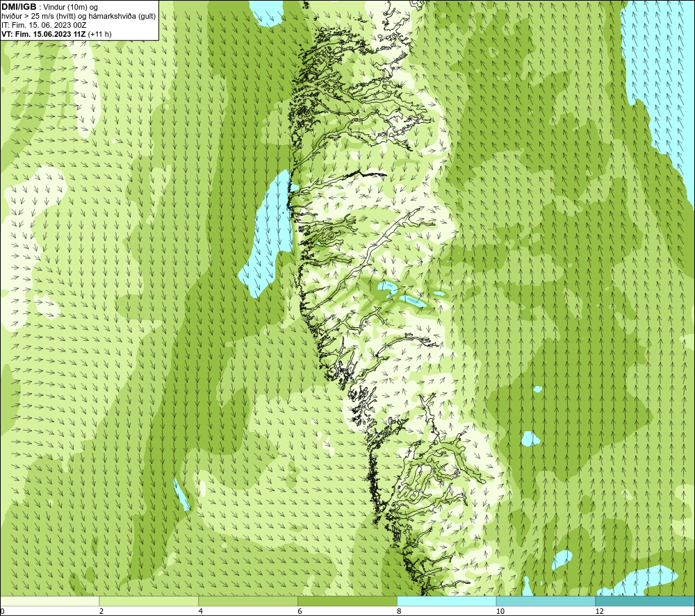Click the legend scale label '4'
695x616 pixels.
coord(201,612)
